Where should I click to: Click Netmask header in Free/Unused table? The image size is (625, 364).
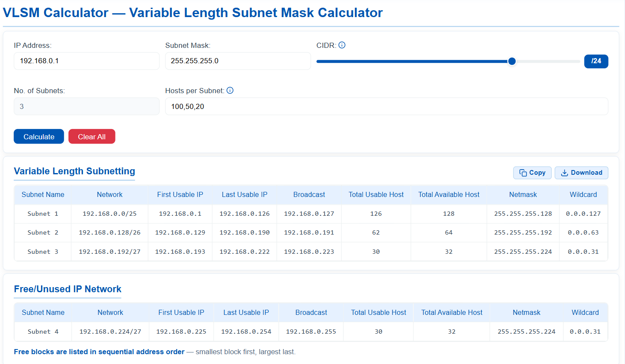[527, 312]
